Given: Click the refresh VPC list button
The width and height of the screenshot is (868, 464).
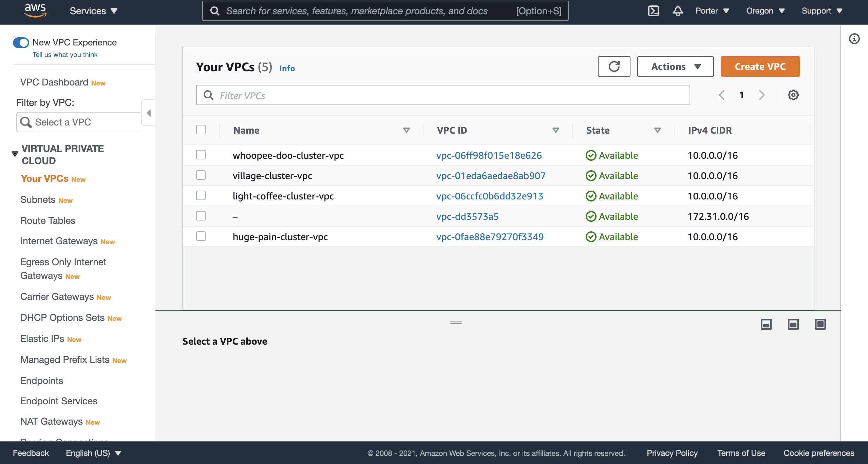Looking at the screenshot, I should coord(614,66).
